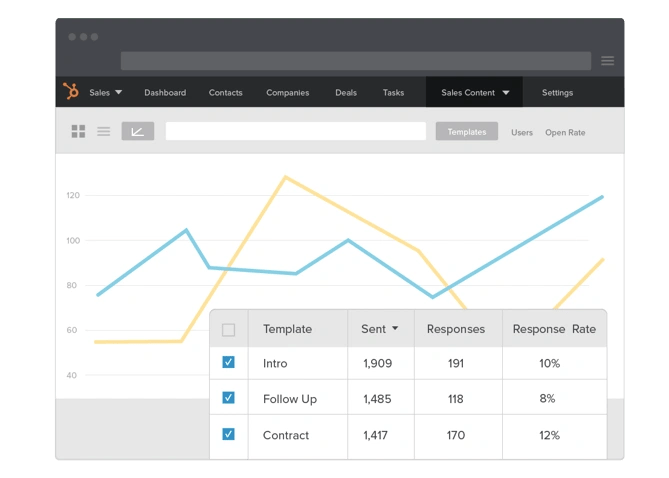The width and height of the screenshot is (669, 478).
Task: Click the HubSpot sprocket logo
Action: click(71, 92)
